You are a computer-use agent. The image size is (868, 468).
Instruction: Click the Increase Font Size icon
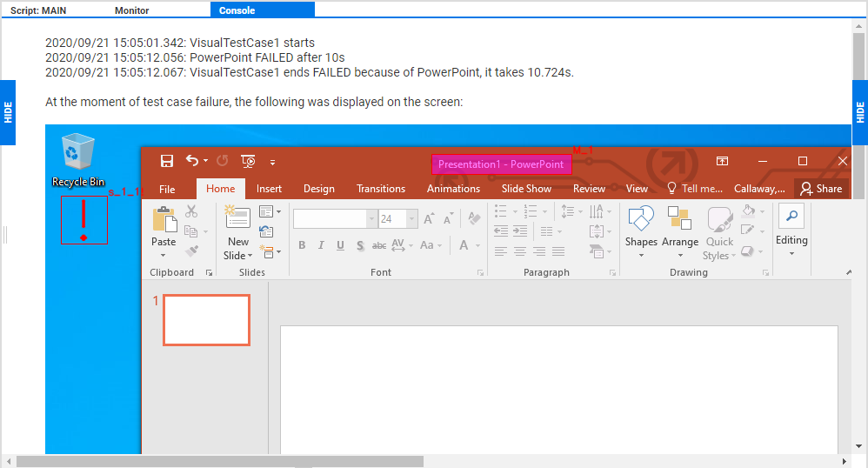430,218
